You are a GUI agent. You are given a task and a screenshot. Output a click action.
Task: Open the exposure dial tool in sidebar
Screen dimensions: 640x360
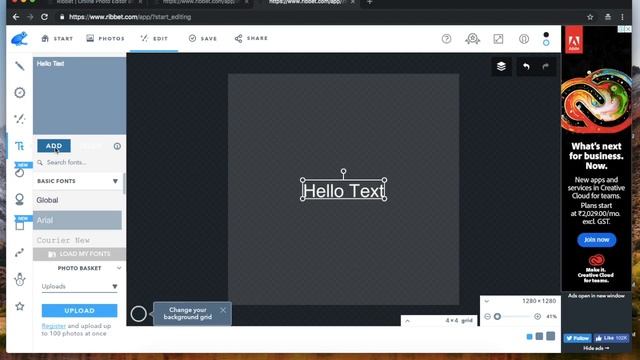tap(20, 93)
